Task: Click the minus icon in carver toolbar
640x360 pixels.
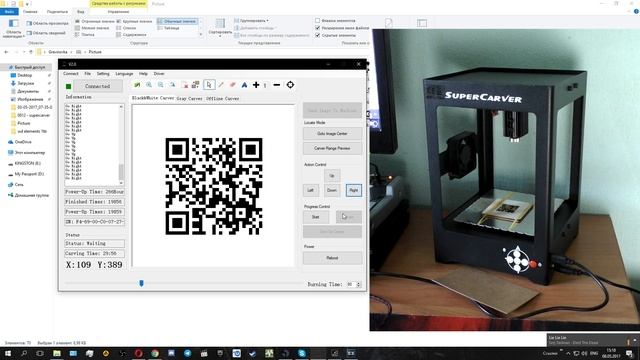Action: point(276,85)
